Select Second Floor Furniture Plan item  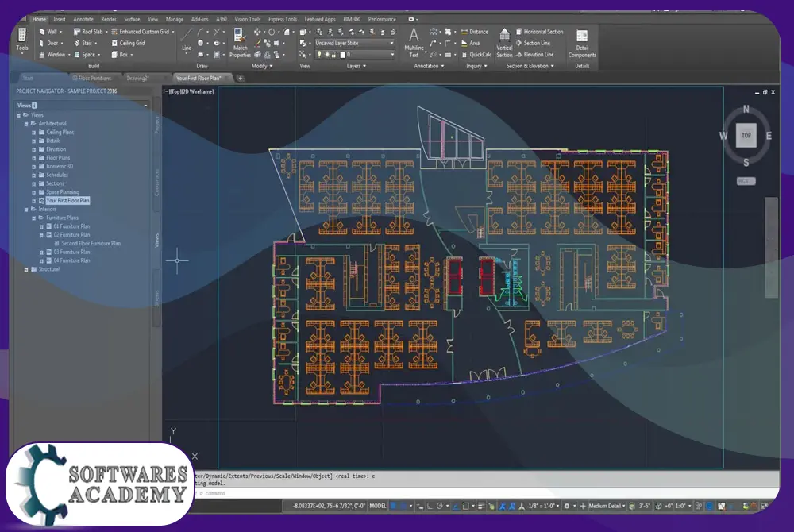(91, 244)
